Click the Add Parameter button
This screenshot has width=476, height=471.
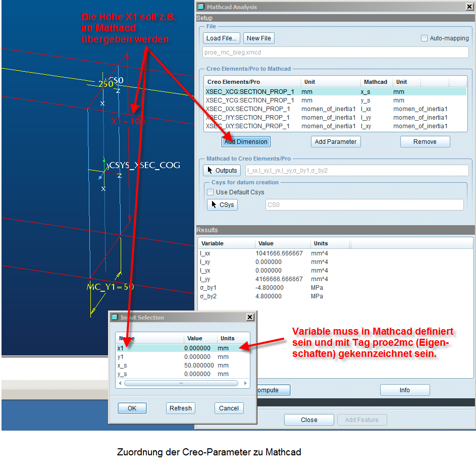pos(336,141)
